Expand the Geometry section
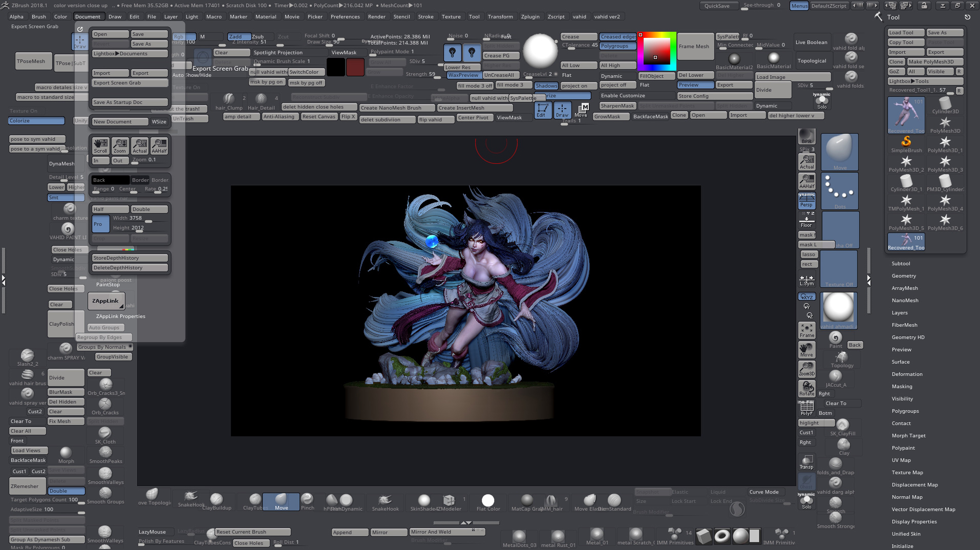Viewport: 980px width, 550px height. coord(904,276)
